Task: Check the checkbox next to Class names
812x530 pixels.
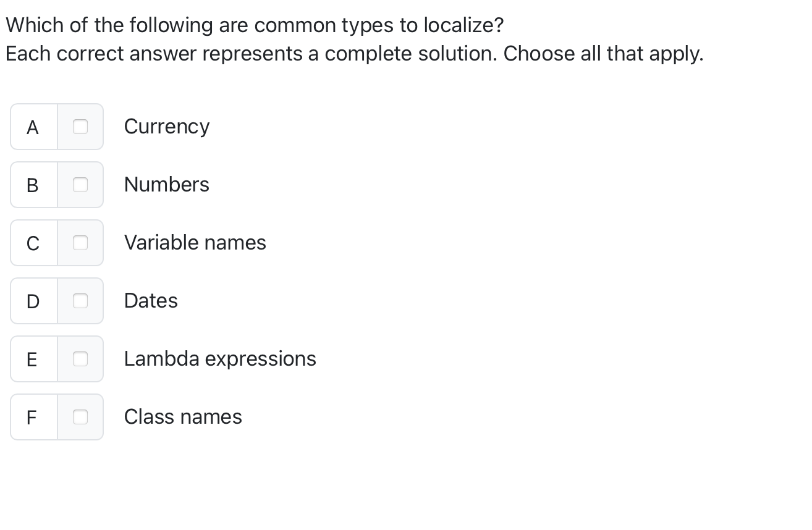Action: pos(80,417)
